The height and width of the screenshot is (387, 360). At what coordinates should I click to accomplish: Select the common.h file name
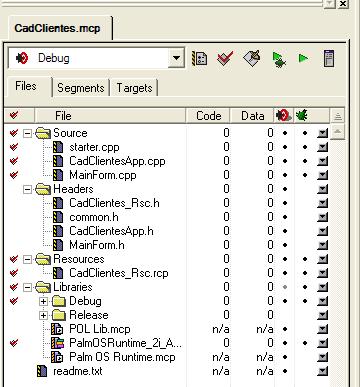coord(94,217)
